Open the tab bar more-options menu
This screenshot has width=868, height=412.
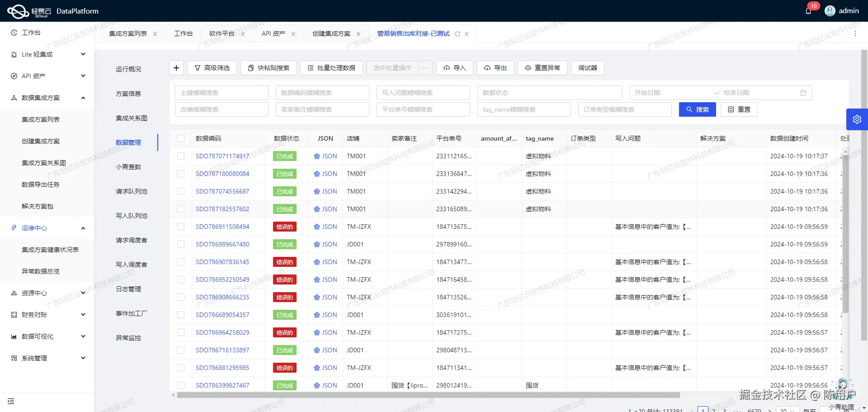[x=855, y=33]
